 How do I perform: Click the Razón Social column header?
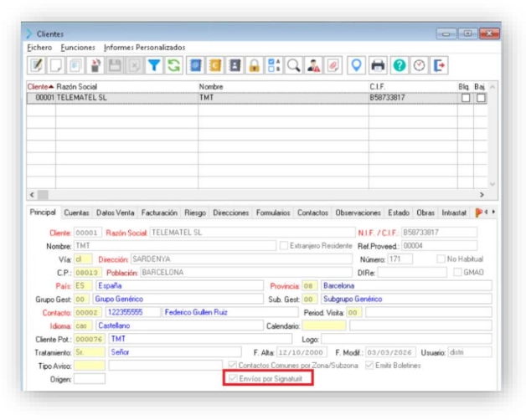[x=126, y=87]
